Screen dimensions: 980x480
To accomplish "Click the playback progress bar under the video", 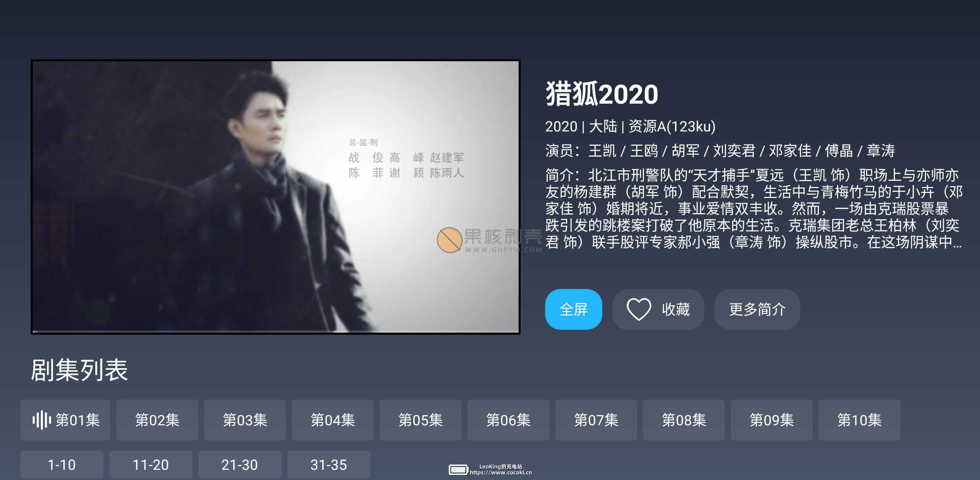I will [x=276, y=331].
